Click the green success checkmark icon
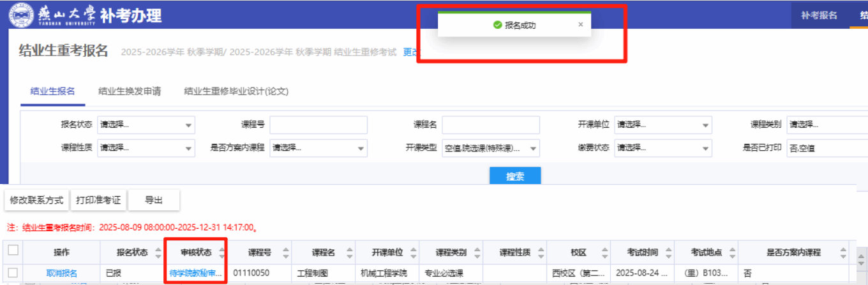The width and height of the screenshot is (868, 285). (x=497, y=25)
